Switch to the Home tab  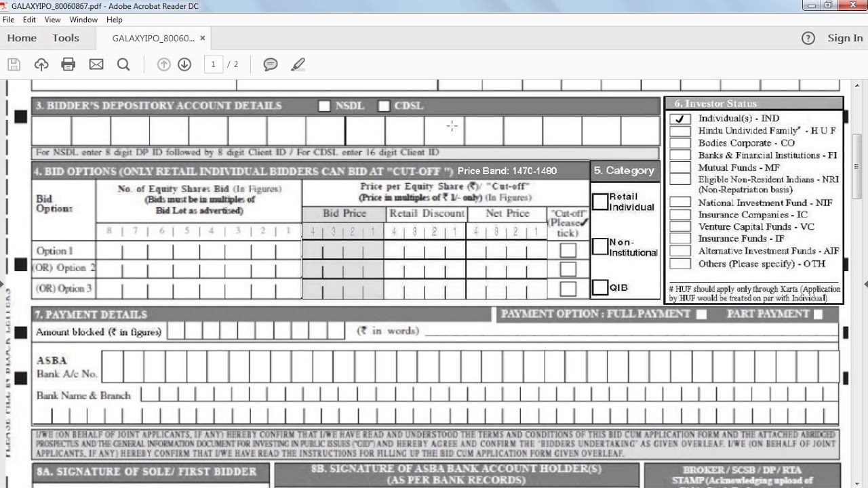[22, 38]
